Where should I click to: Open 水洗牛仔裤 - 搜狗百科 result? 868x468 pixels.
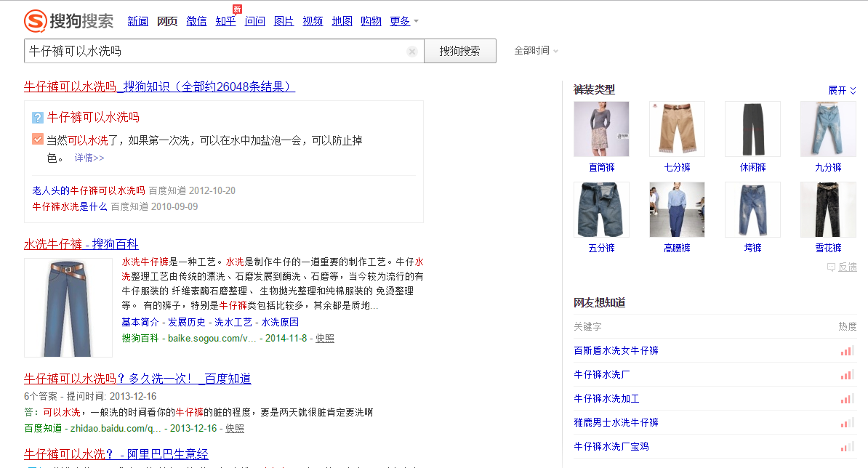(x=81, y=244)
